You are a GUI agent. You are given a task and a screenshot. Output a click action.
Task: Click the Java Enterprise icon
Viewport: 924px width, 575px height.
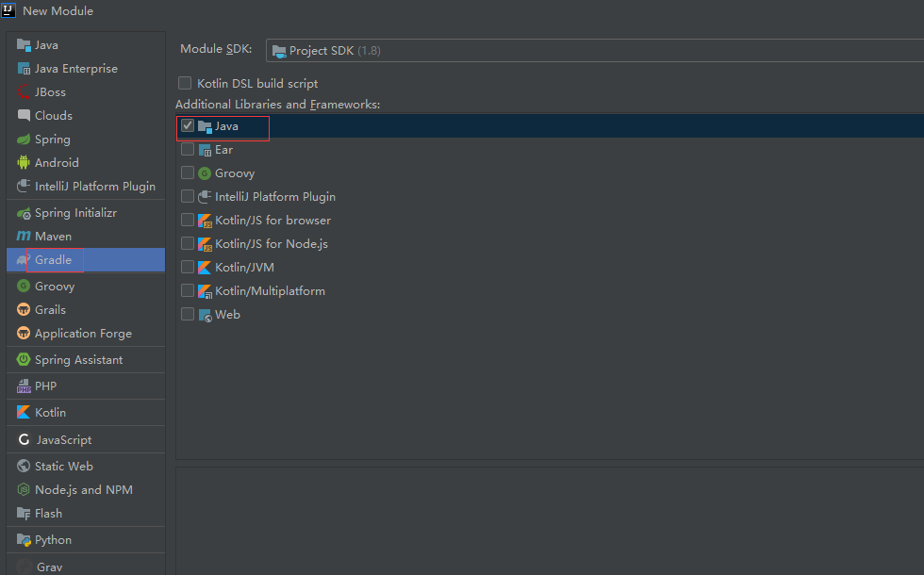click(24, 68)
